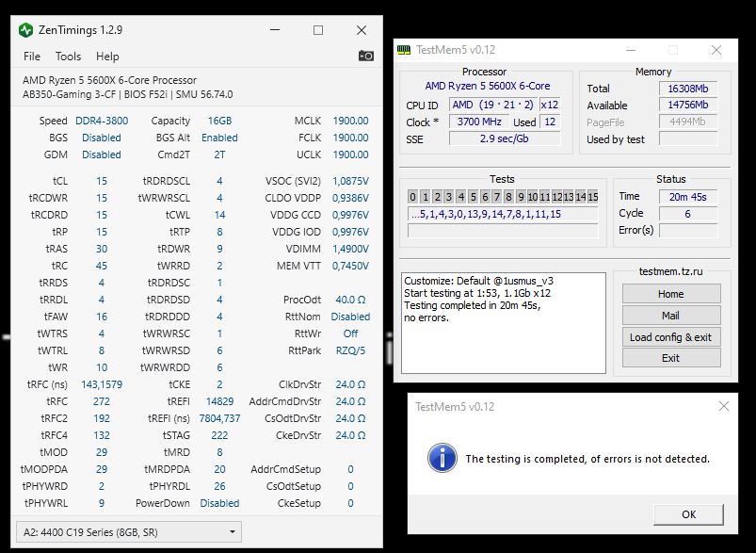
Task: Close the TestMem5 main window
Action: 716,50
